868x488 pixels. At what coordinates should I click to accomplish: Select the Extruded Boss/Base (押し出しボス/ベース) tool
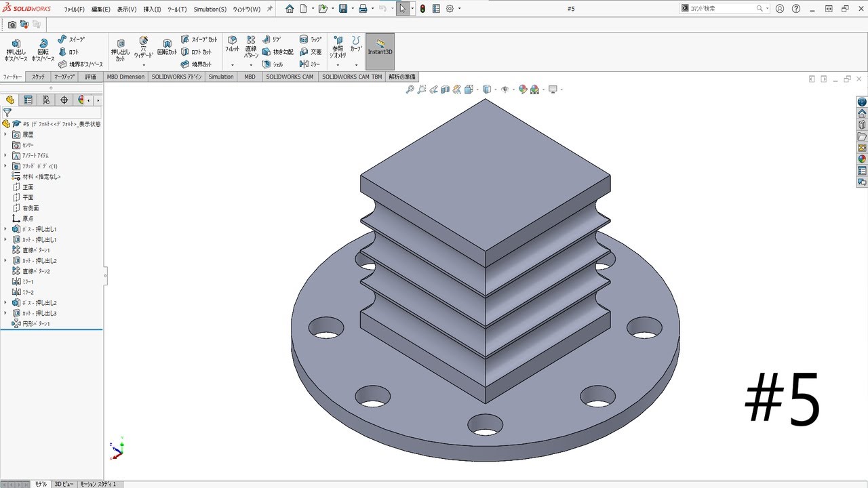(16, 51)
